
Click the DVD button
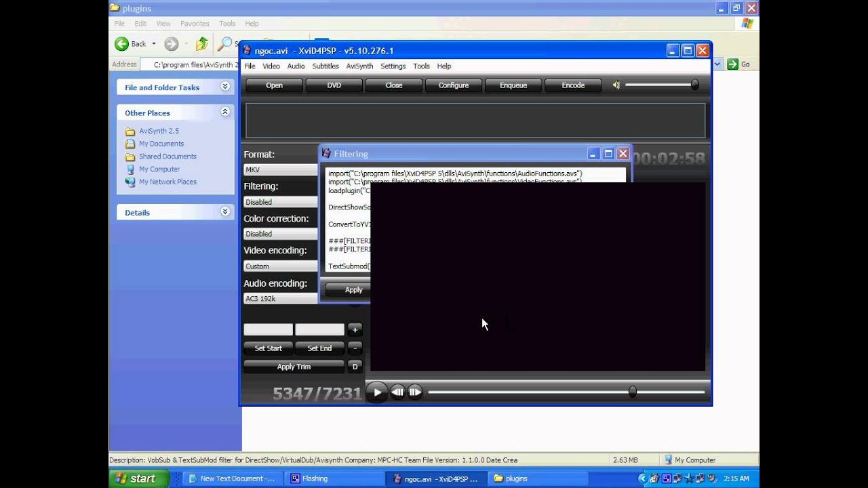point(334,85)
